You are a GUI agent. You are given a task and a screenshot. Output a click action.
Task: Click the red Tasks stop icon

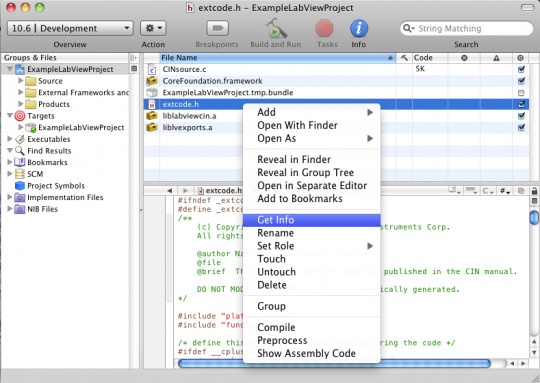click(324, 28)
